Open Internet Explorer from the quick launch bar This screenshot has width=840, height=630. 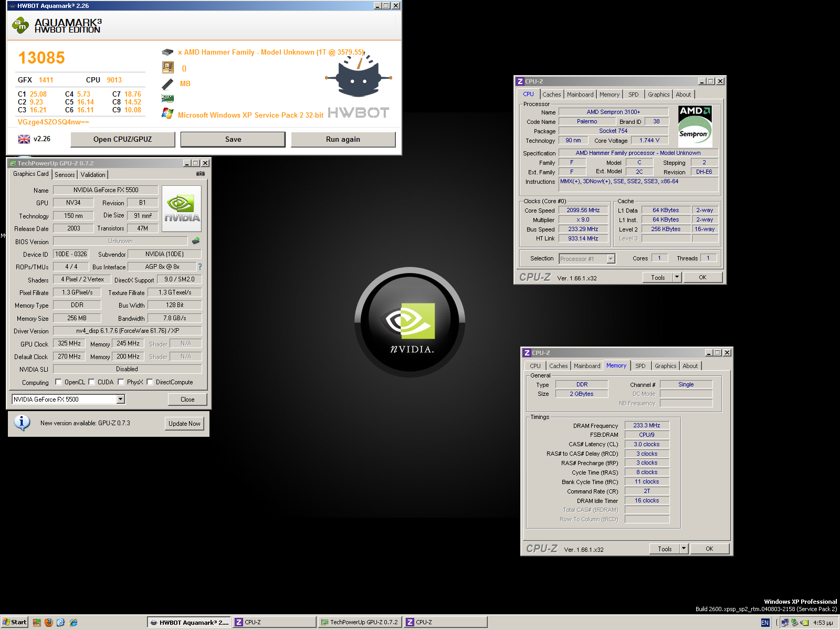tap(73, 622)
